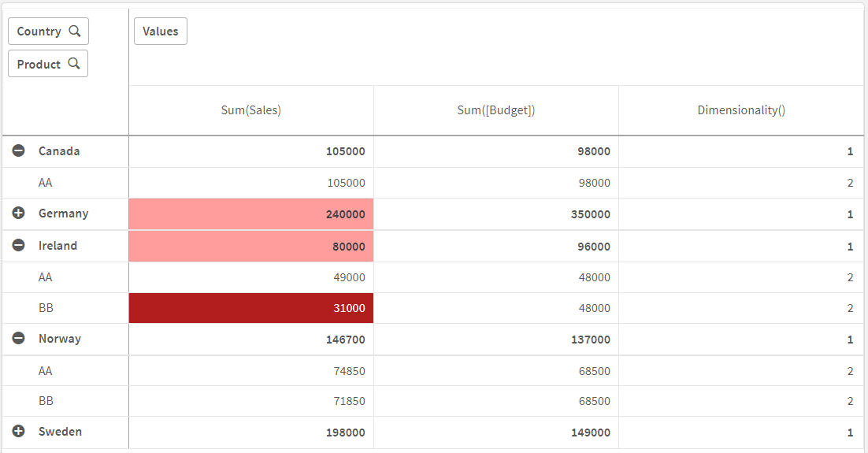This screenshot has height=453, width=868.
Task: Click the search icon beside Product
Action: (74, 64)
